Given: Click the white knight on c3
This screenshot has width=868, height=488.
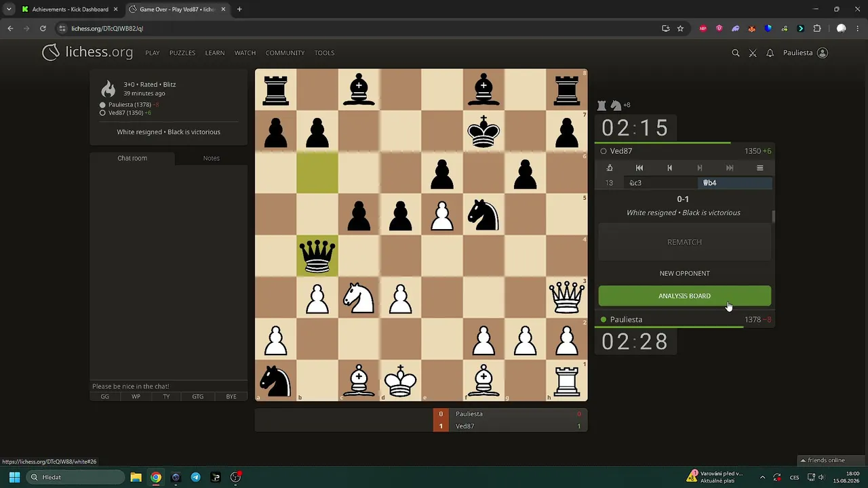Looking at the screenshot, I should (359, 297).
